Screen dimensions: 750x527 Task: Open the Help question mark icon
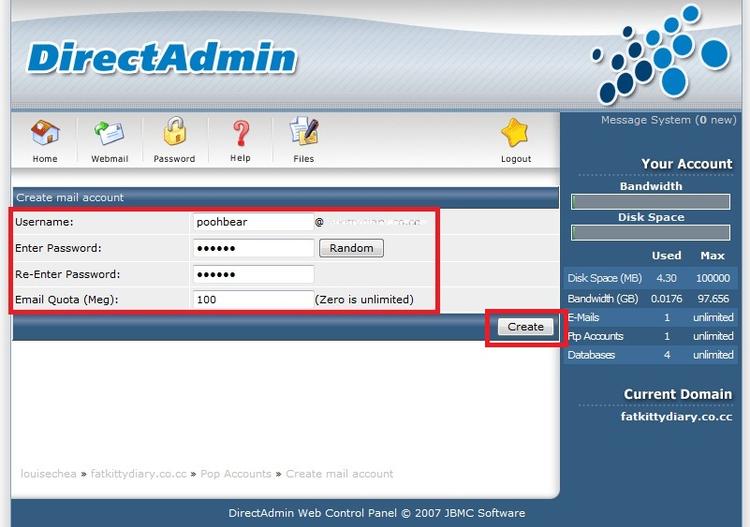[241, 132]
